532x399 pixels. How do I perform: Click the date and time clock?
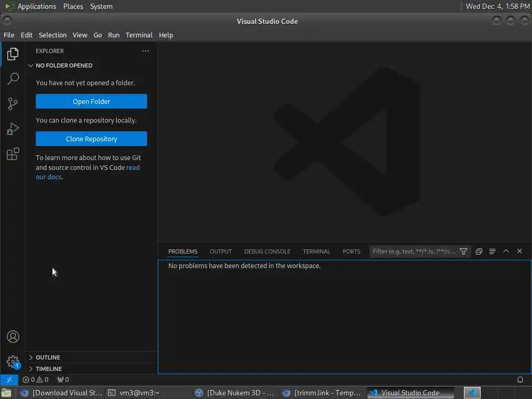pos(497,6)
